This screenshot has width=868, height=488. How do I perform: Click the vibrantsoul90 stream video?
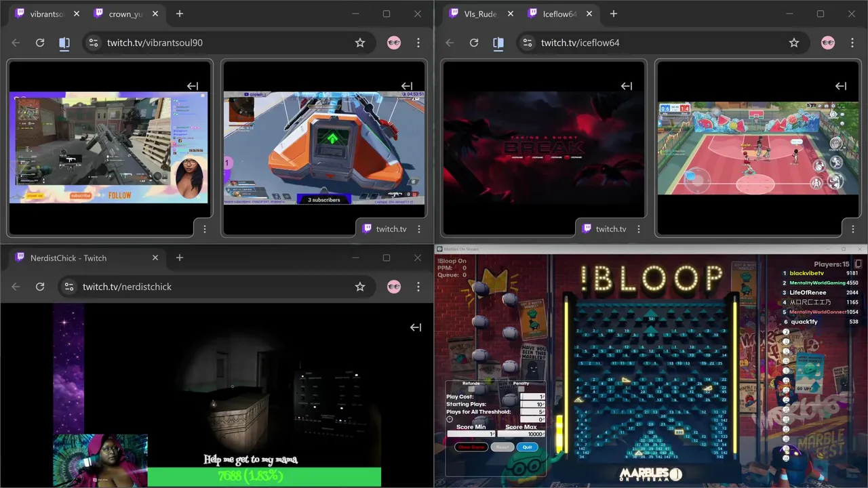point(108,147)
